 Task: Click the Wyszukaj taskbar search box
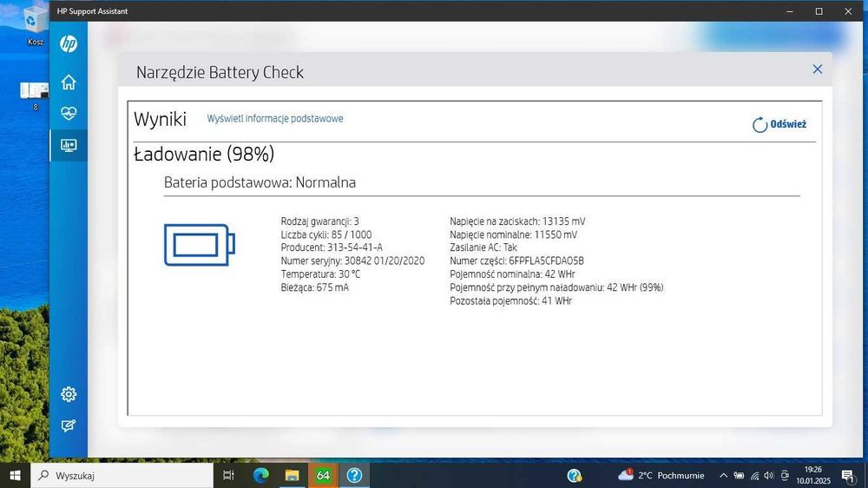click(122, 475)
